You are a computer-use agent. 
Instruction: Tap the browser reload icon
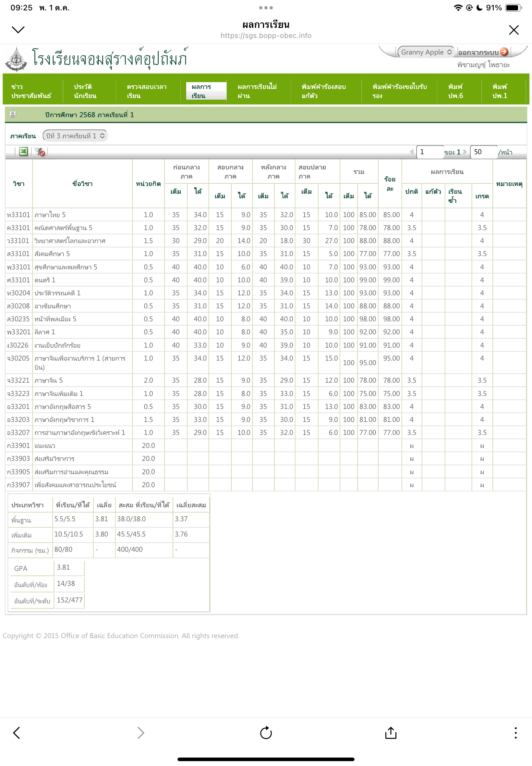coord(266,733)
